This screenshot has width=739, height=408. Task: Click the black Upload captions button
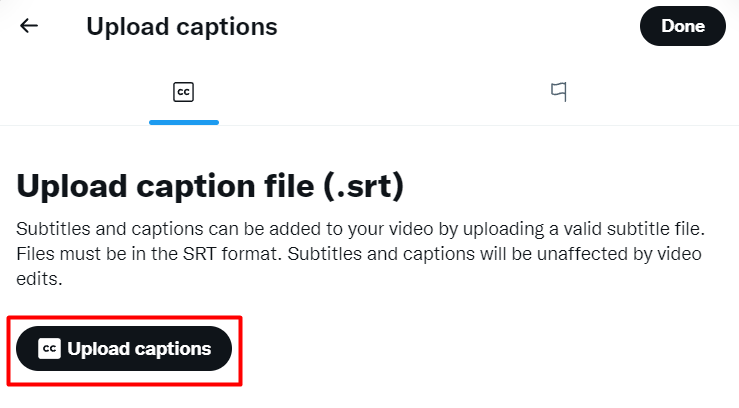pos(124,349)
